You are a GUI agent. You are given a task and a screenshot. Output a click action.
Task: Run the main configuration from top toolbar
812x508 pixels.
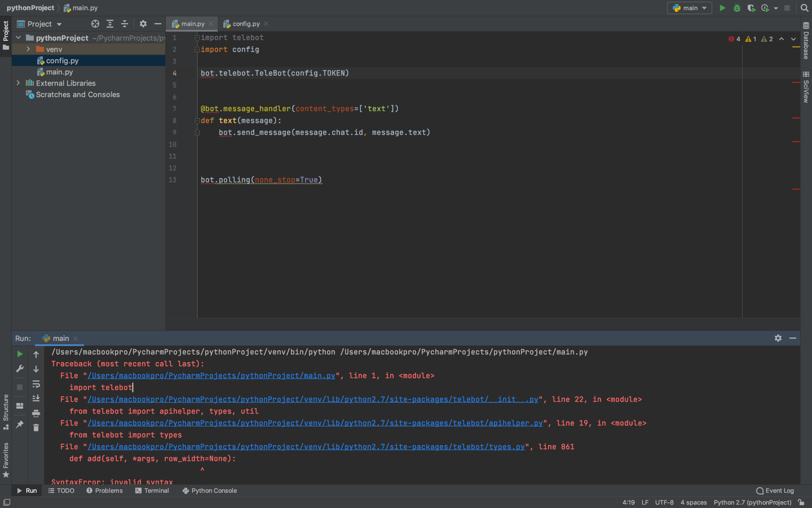[x=722, y=8]
